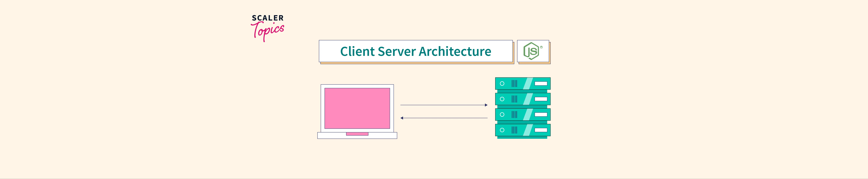Image resolution: width=868 pixels, height=179 pixels.
Task: Click the Client Server Architecture title text
Action: tap(415, 51)
